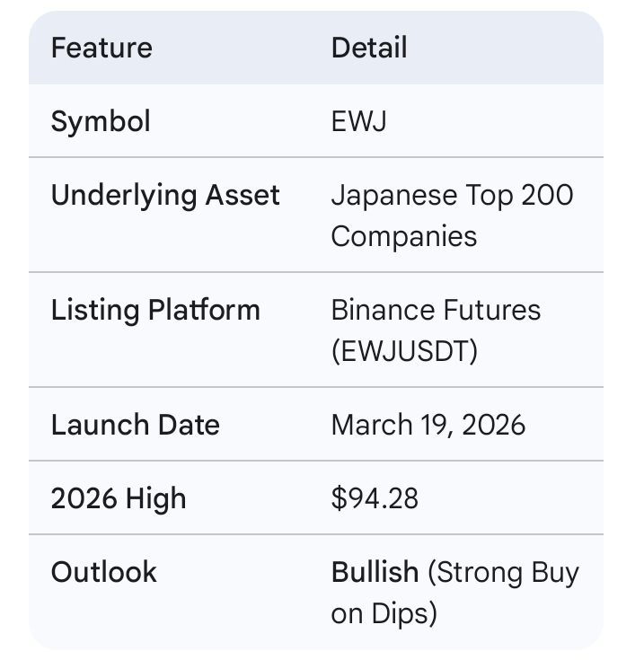This screenshot has height=660, width=644.
Task: Click the March 19, 2026 date
Action: 428,425
